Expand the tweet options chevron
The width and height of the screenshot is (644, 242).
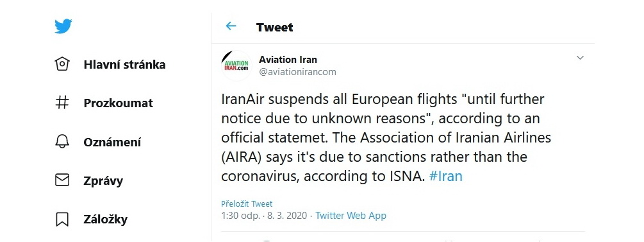pos(580,58)
